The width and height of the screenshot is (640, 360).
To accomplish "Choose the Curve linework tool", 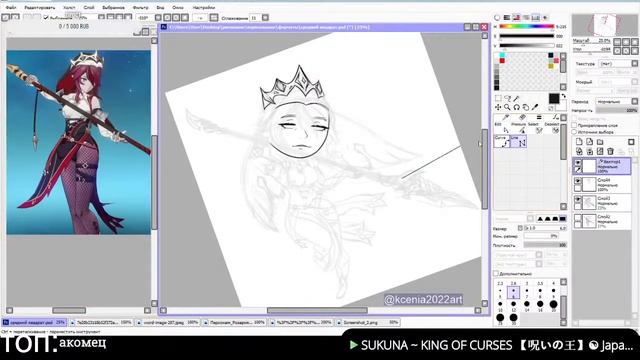I will pos(502,142).
